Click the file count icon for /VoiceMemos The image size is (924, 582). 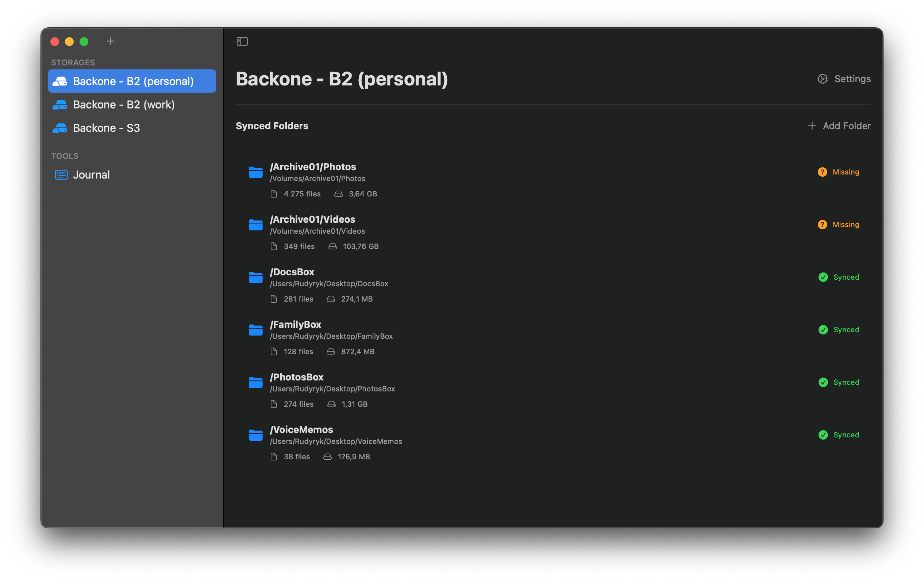273,456
